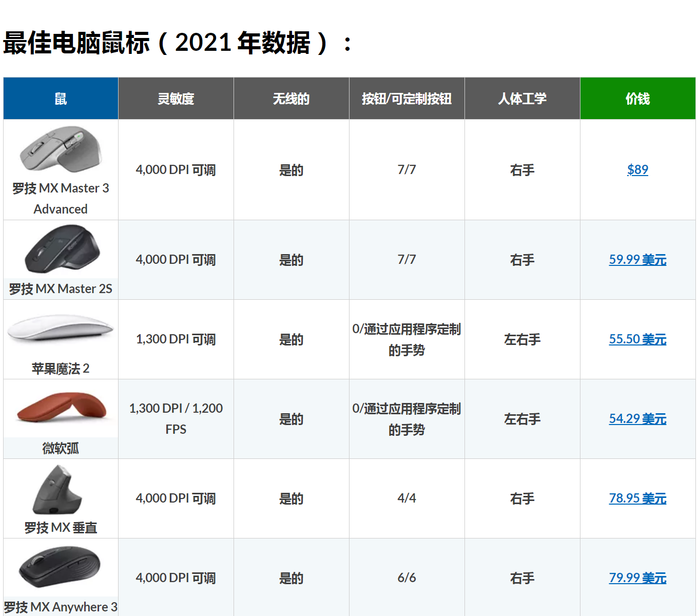Image resolution: width=698 pixels, height=616 pixels.
Task: Open the 54.29 美元 price link
Action: [x=637, y=419]
